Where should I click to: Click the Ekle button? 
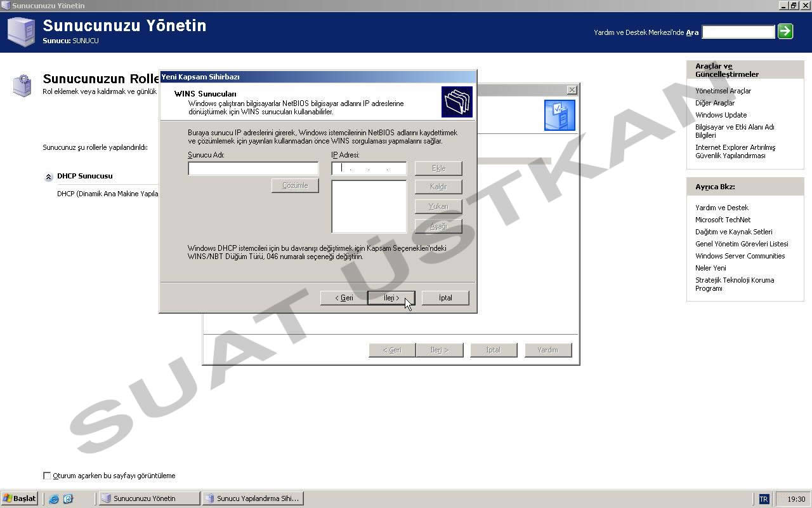pyautogui.click(x=438, y=168)
